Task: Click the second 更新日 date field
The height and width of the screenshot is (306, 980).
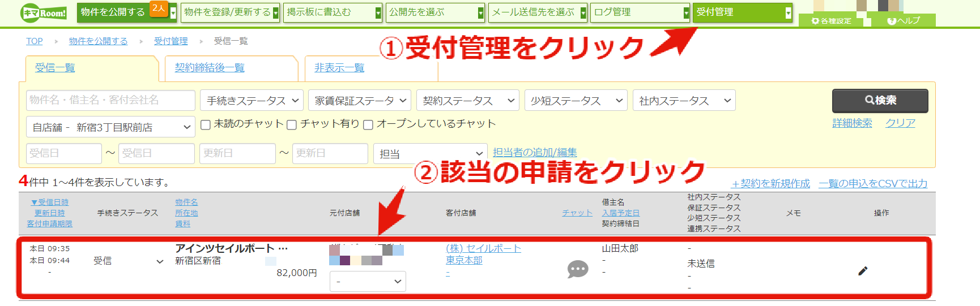Action: pos(330,153)
